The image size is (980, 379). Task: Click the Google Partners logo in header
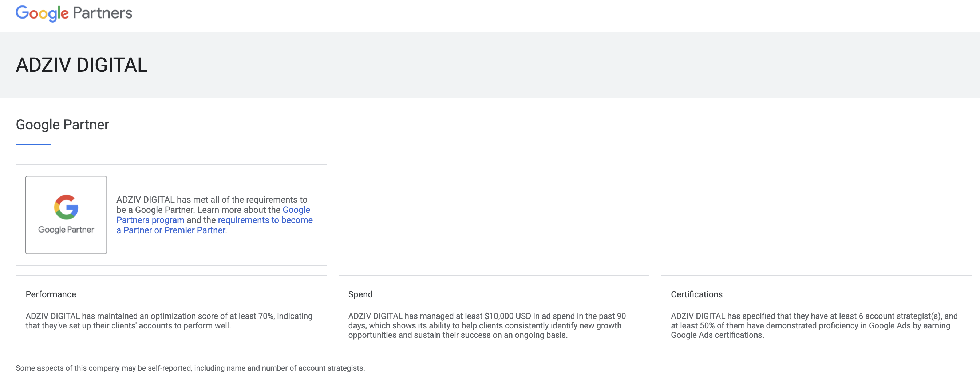pyautogui.click(x=74, y=14)
